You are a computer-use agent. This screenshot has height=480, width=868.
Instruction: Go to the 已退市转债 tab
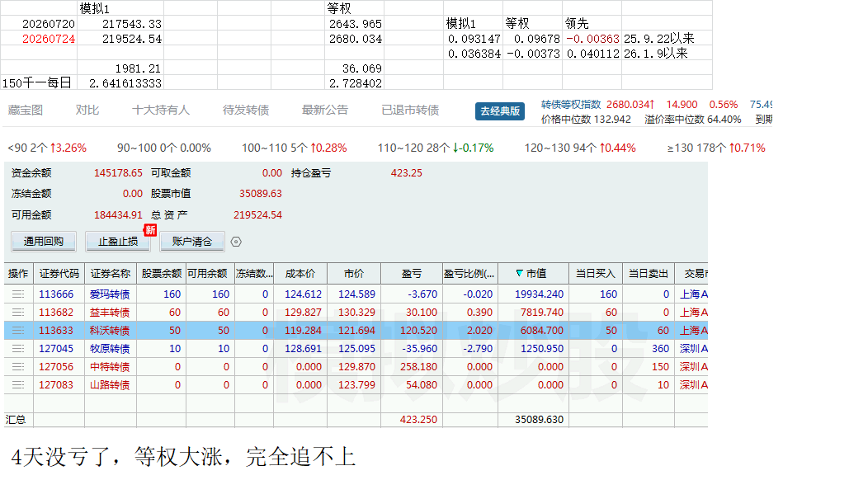coord(410,111)
